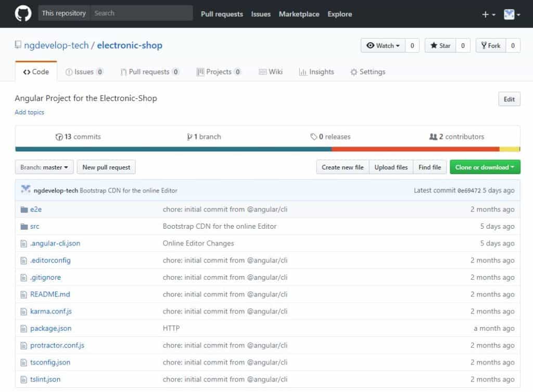Click the GitHub Octocat logo

[23, 14]
